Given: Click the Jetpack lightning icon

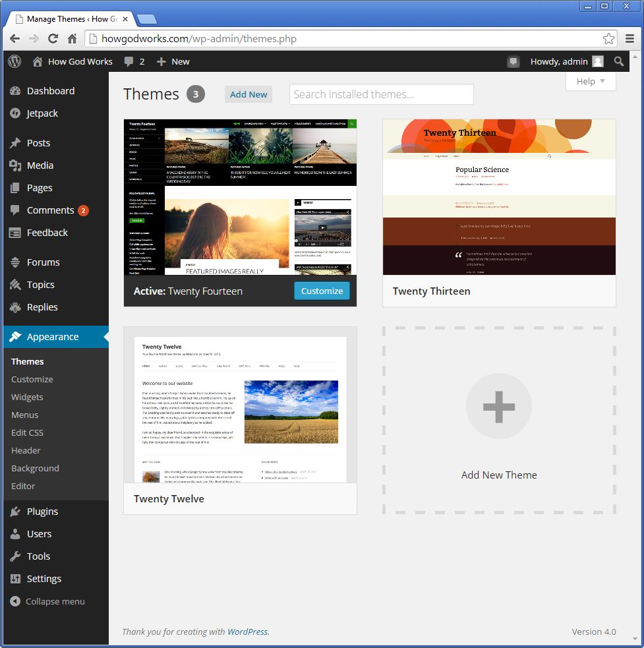Looking at the screenshot, I should 15,113.
